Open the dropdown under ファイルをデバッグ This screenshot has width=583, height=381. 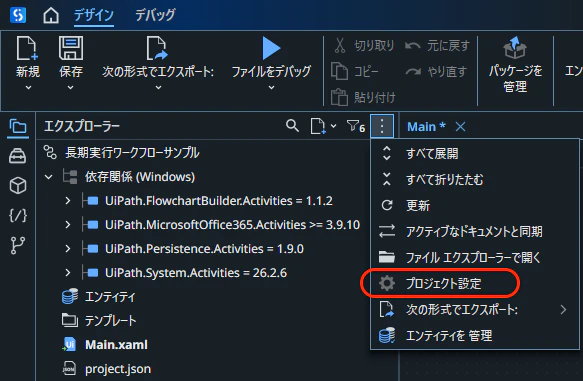(271, 88)
